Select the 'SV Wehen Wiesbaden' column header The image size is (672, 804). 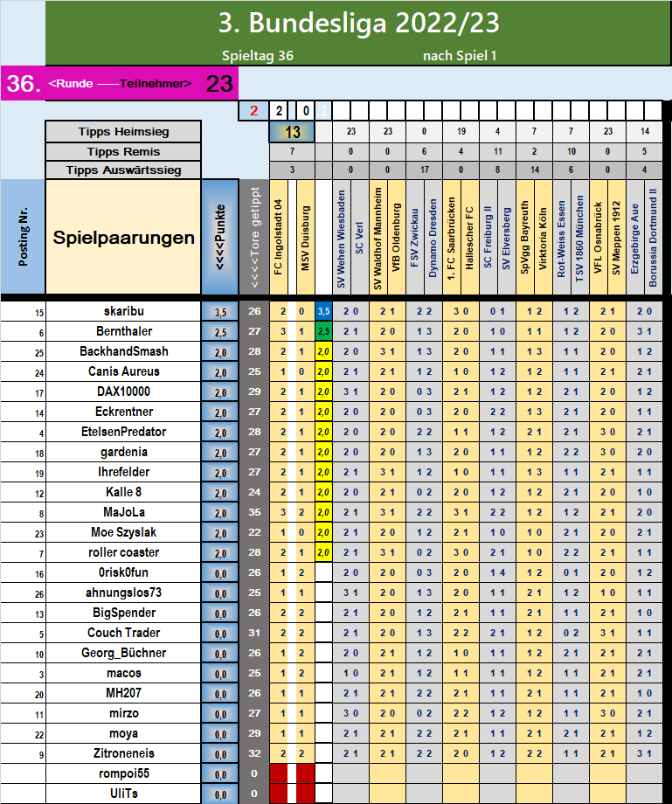(342, 237)
